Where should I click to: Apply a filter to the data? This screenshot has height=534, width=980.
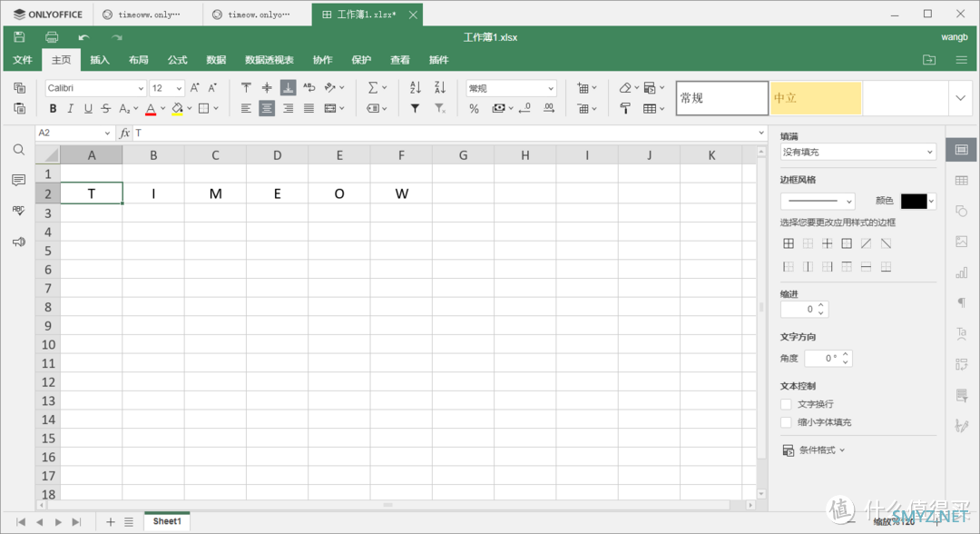pyautogui.click(x=415, y=109)
